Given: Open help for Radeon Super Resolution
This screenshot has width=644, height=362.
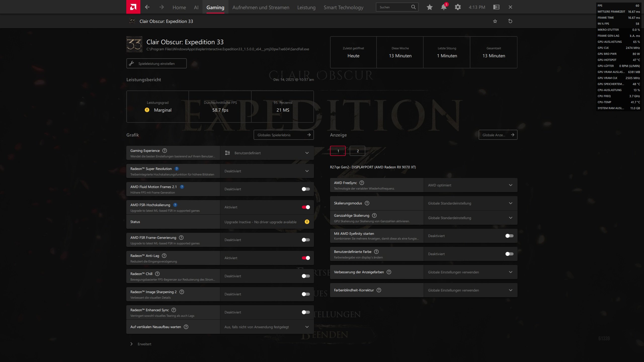Looking at the screenshot, I should 177,169.
